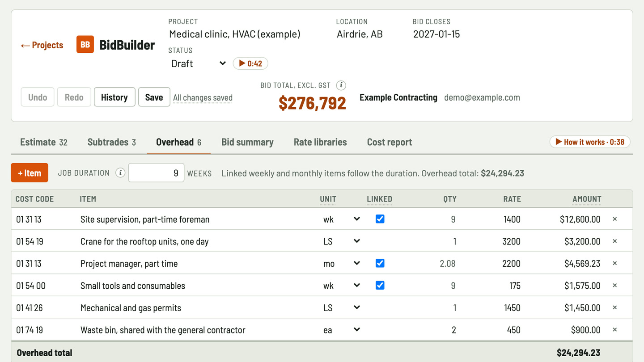Click the Undo button

pyautogui.click(x=38, y=97)
